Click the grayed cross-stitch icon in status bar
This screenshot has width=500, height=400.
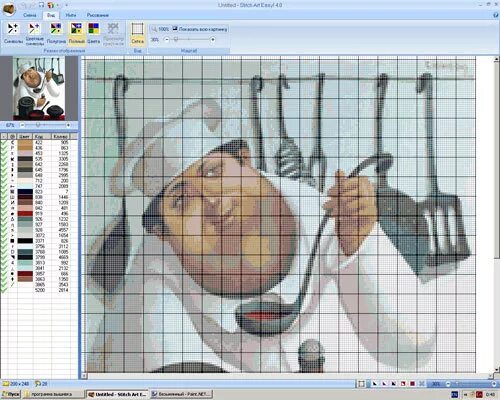pyautogui.click(x=422, y=384)
